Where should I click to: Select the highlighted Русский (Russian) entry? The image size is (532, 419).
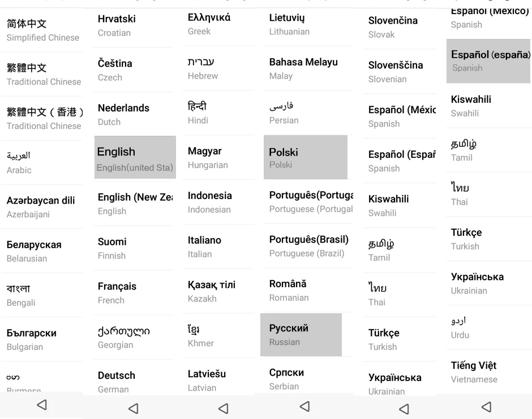[301, 335]
